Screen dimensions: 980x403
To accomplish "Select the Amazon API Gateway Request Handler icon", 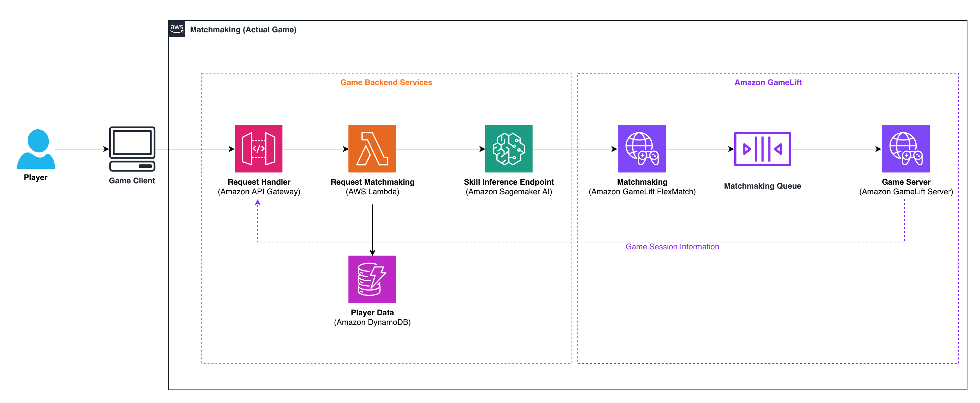I will tap(258, 149).
